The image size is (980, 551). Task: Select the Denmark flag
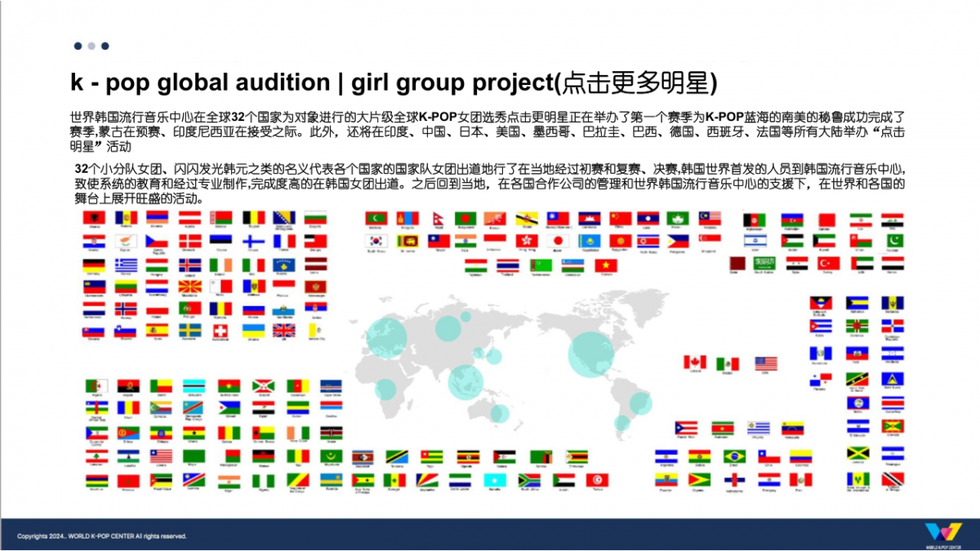click(x=189, y=241)
